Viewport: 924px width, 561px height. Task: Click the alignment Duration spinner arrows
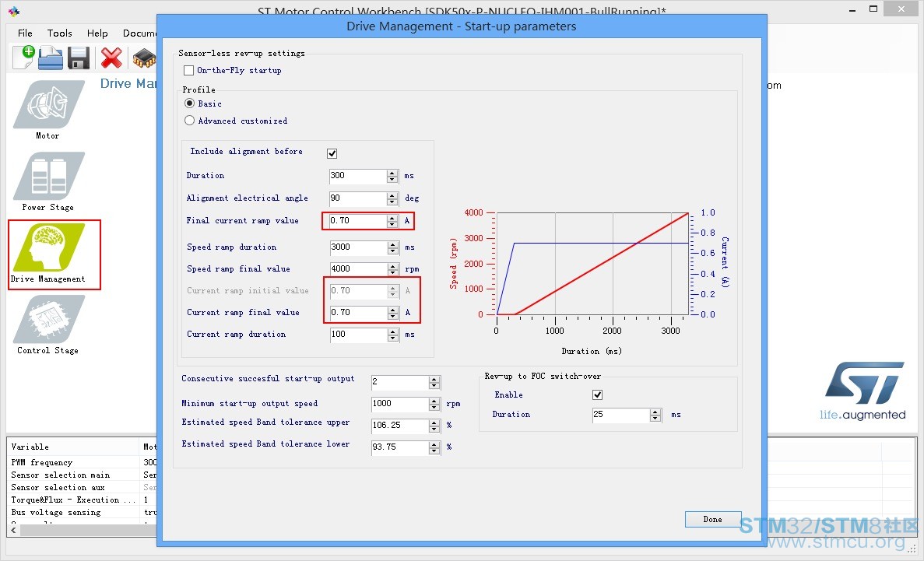(392, 176)
